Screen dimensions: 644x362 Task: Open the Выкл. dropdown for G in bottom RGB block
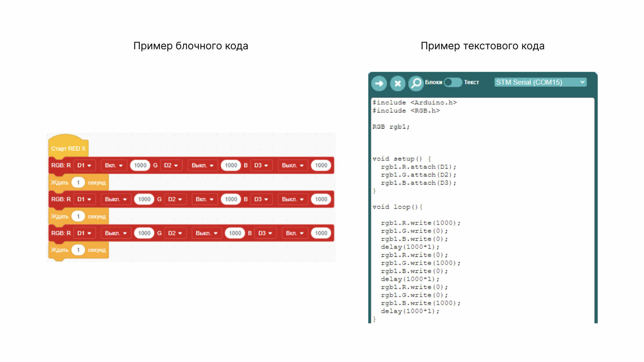coord(207,233)
